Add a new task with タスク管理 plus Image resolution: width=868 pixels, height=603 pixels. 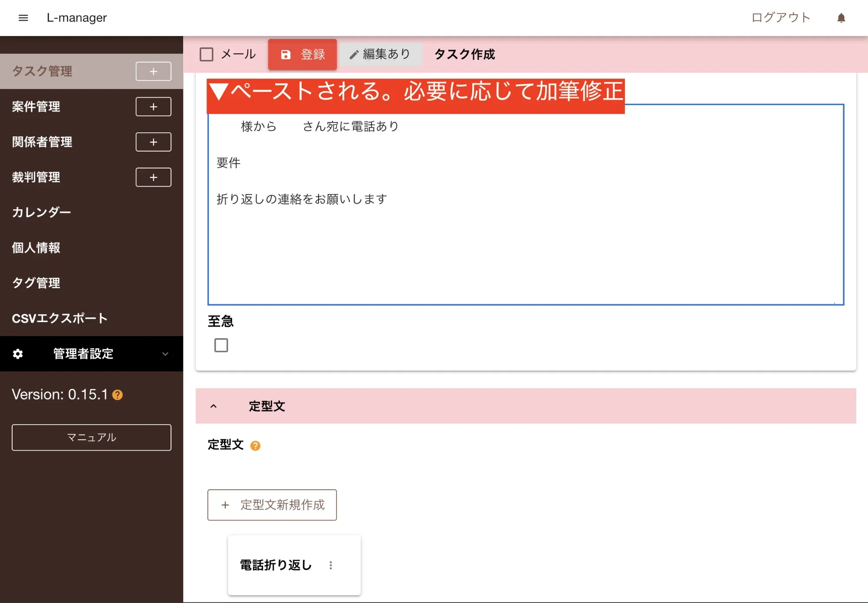[153, 72]
